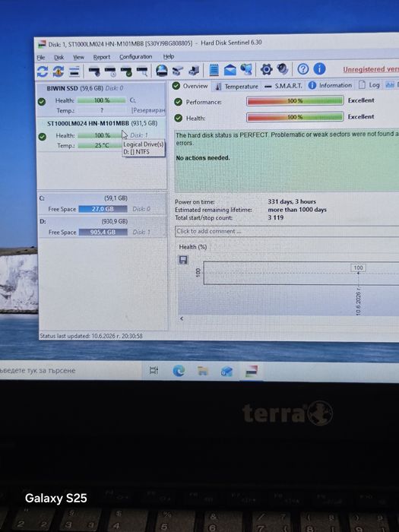Launch Microsoft Edge from the taskbar
Image resolution: width=399 pixels, height=532 pixels.
(x=179, y=371)
